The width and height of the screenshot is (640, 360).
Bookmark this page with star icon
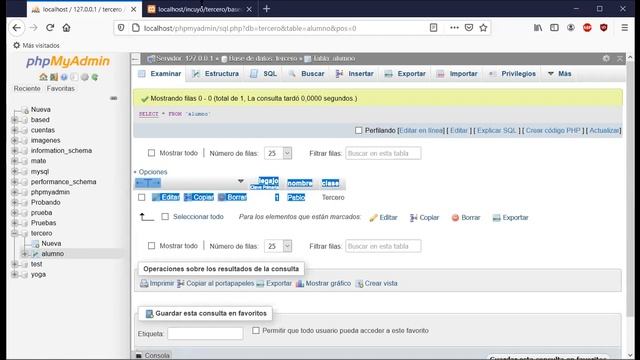483,28
